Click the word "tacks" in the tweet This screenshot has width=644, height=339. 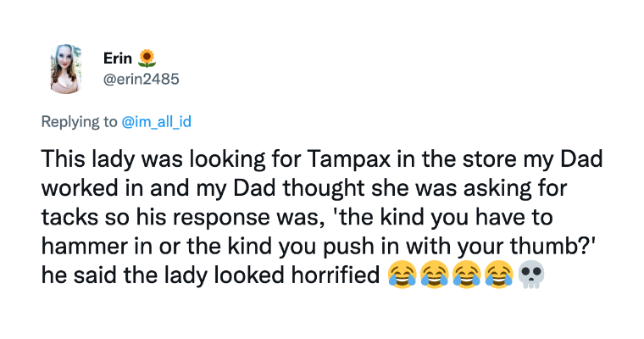point(69,217)
